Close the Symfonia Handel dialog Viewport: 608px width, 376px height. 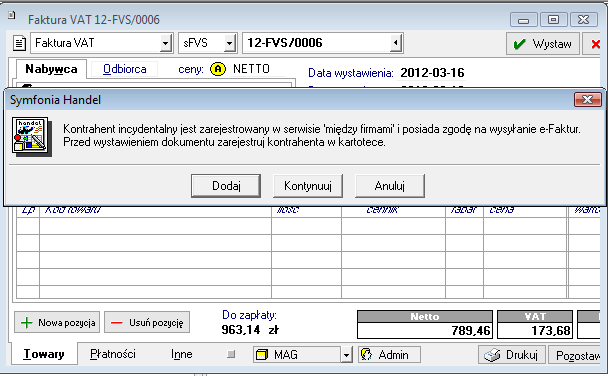pyautogui.click(x=587, y=100)
